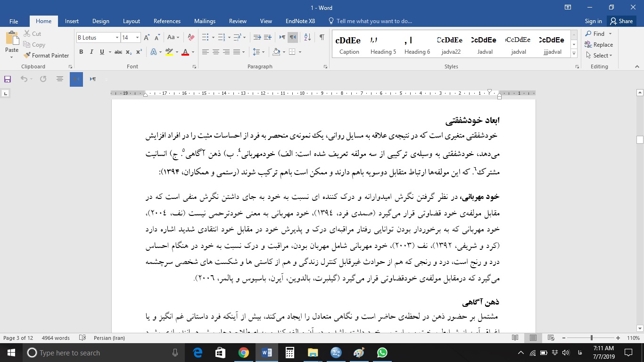Open Find in the Editing group
Viewport: 644px width, 362px height.
click(x=598, y=33)
